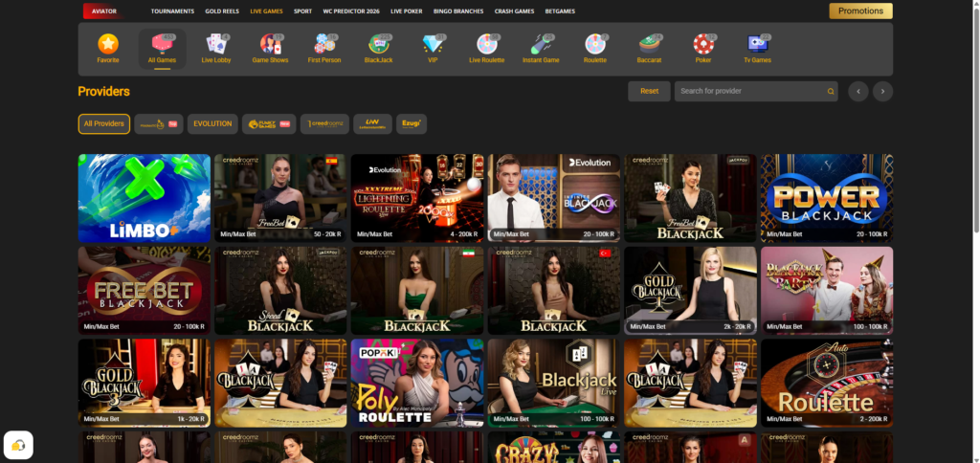The height and width of the screenshot is (463, 980).
Task: Show next providers with right arrow
Action: coord(882,91)
